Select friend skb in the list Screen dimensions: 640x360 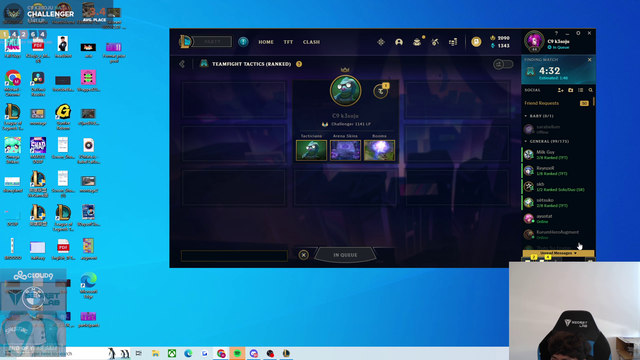(557, 187)
